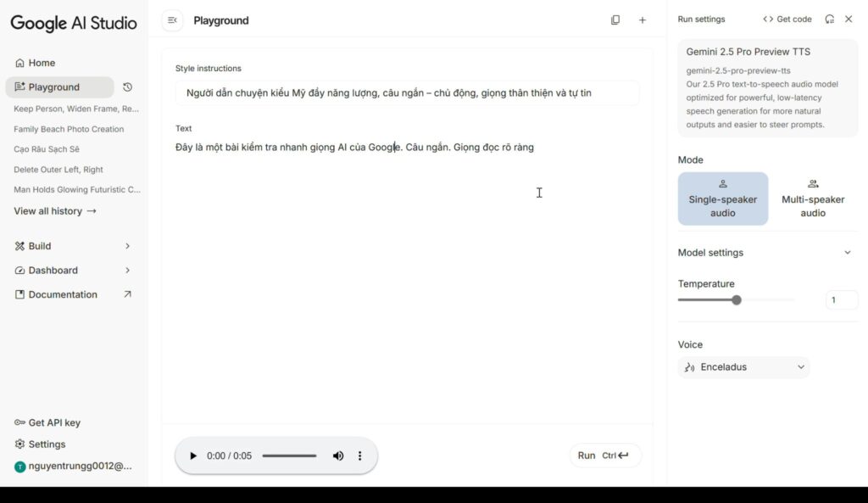Start a new prompt with the plus icon

(642, 19)
